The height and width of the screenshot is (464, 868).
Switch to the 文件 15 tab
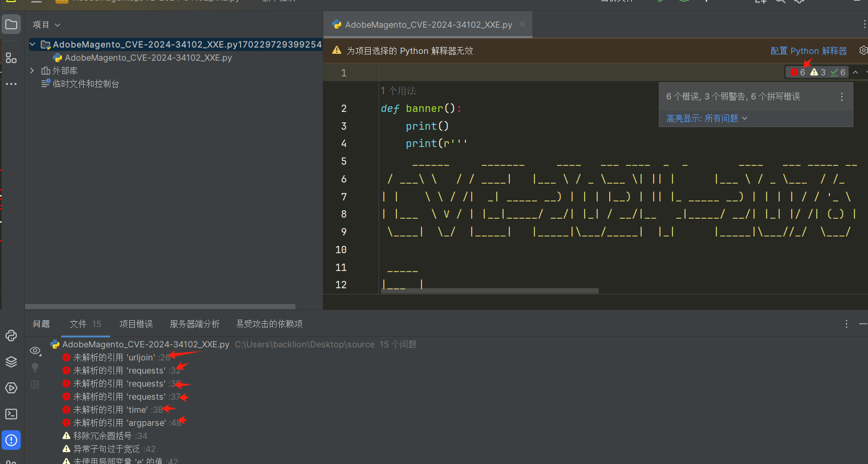click(x=85, y=324)
